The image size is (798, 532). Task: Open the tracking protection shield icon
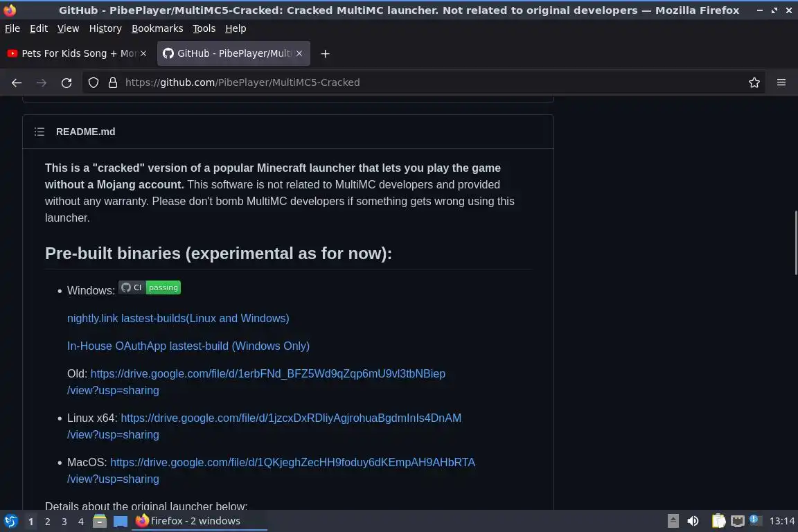click(x=93, y=82)
